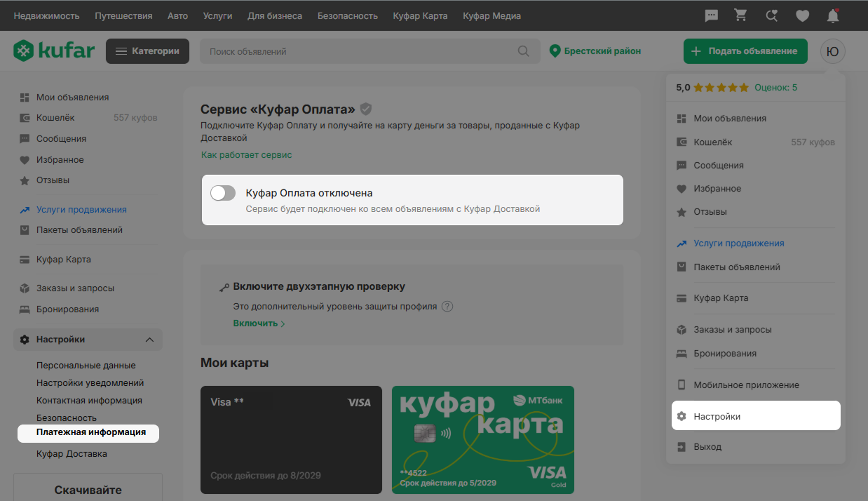Open the chat messages icon in top bar

(711, 15)
